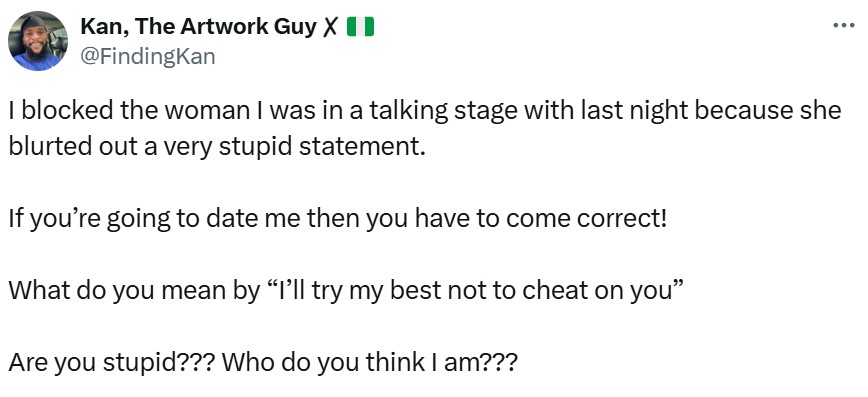Open Kan's profile picture avatar

coord(38,40)
